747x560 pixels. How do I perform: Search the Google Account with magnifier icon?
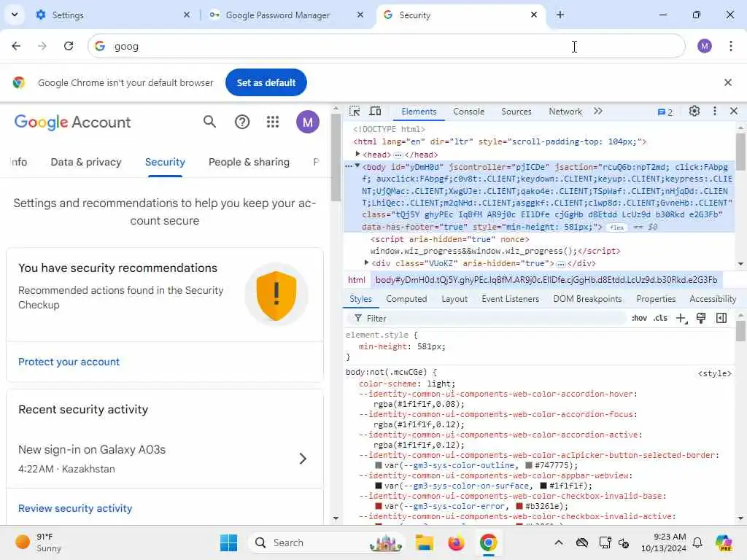tap(209, 122)
